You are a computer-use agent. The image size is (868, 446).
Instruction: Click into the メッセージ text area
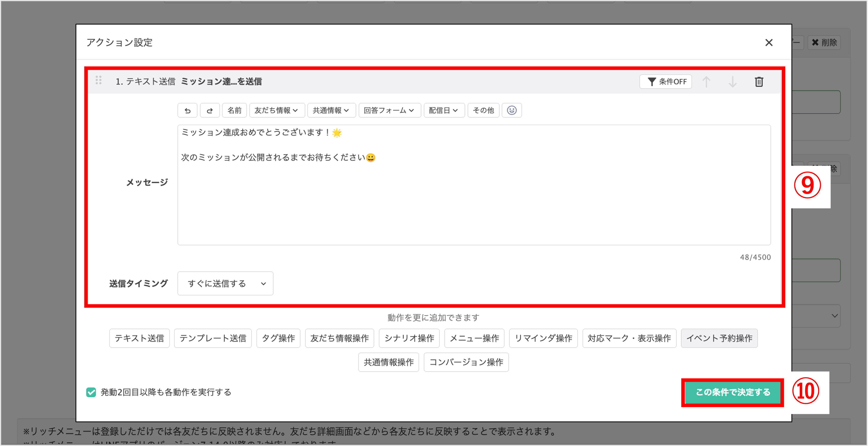(x=473, y=199)
